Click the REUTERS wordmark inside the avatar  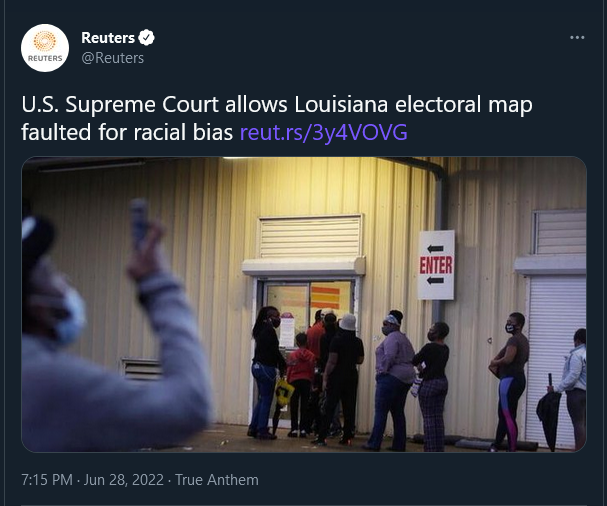(45, 58)
